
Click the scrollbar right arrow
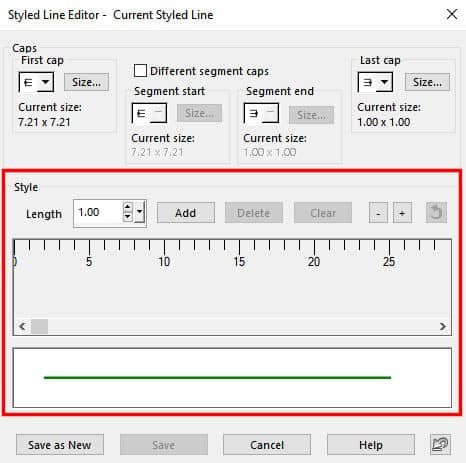coord(443,326)
